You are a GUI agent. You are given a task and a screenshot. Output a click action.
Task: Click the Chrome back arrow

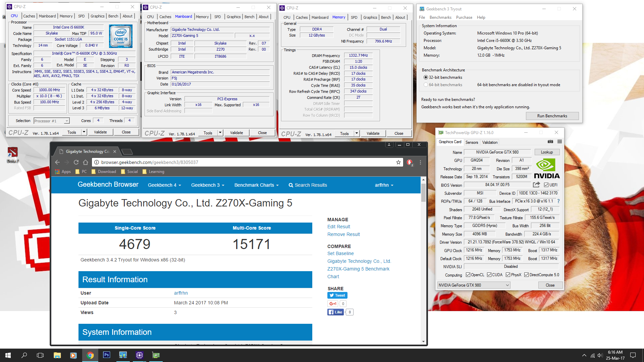tap(57, 162)
